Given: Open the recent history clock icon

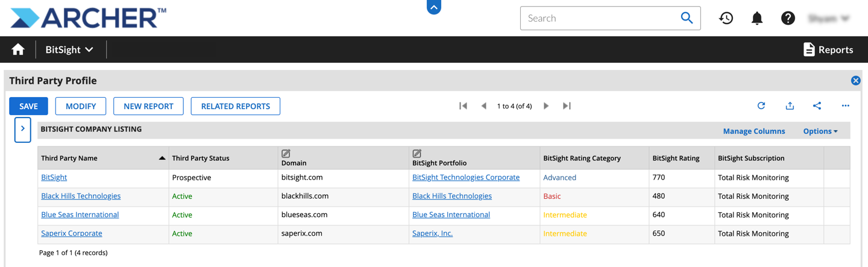Looking at the screenshot, I should tap(726, 18).
